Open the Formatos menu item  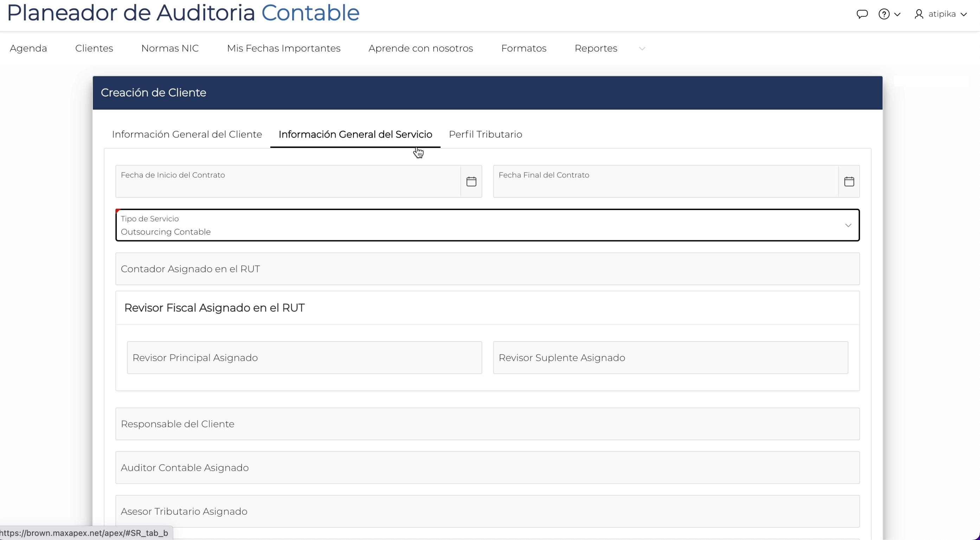coord(524,48)
